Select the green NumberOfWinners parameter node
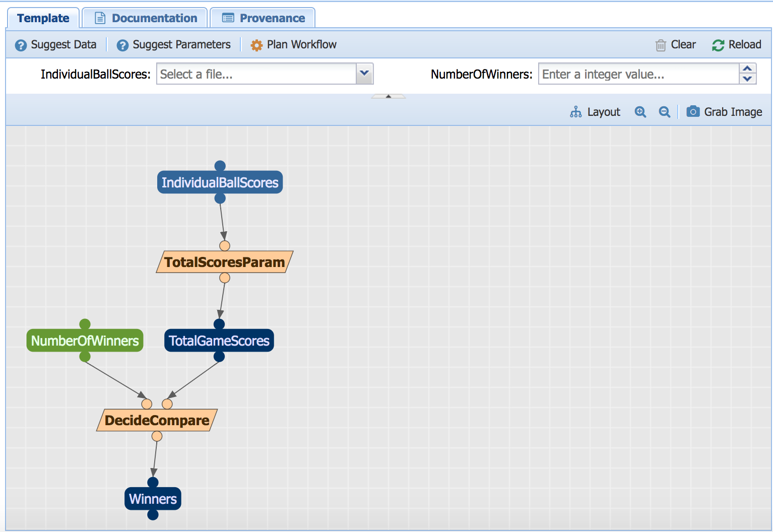 click(85, 341)
